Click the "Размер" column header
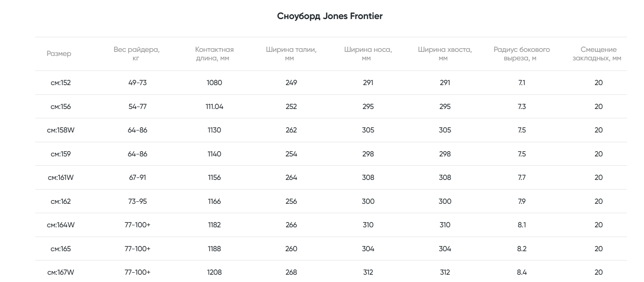Image resolution: width=644 pixels, height=282 pixels. (59, 54)
